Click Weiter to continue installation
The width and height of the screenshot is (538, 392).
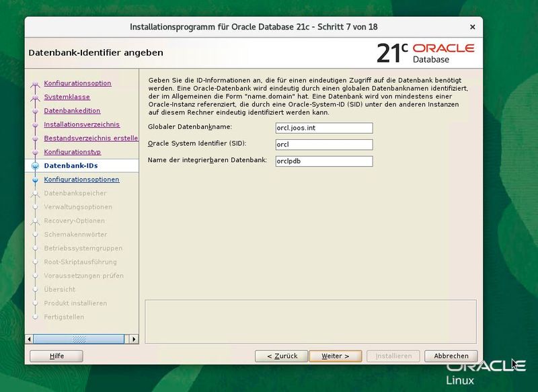336,356
